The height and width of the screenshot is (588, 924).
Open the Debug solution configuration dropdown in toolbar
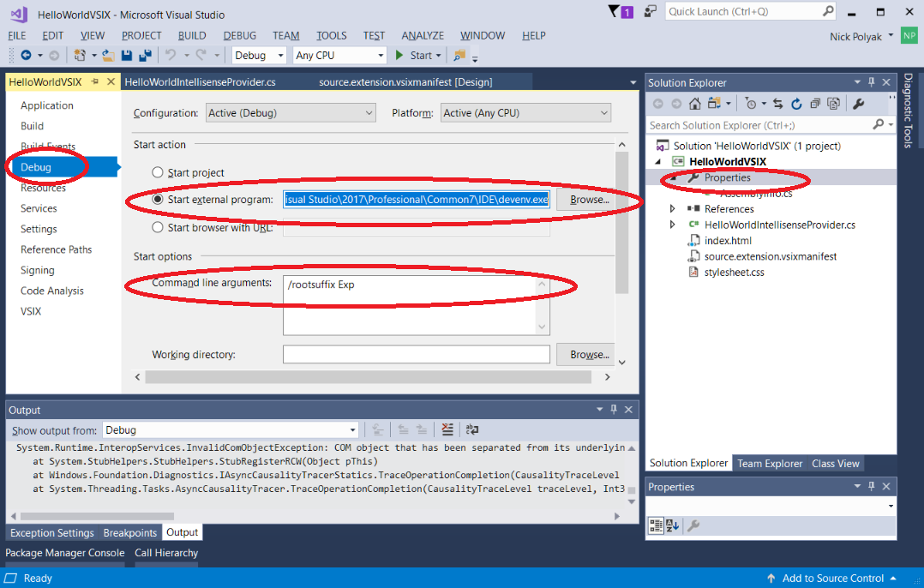tap(259, 55)
